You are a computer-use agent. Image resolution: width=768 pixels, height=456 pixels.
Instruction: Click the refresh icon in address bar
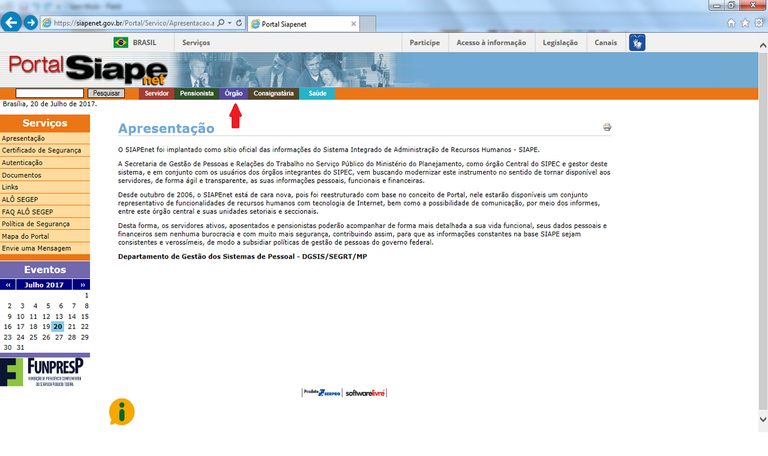click(x=239, y=23)
